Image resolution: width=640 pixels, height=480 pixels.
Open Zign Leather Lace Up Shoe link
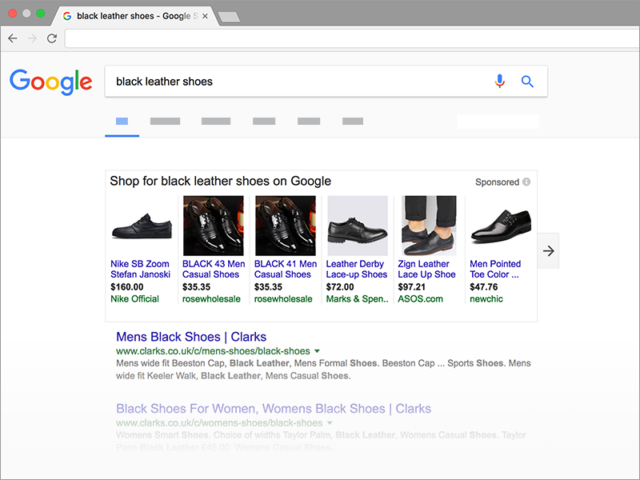(427, 269)
